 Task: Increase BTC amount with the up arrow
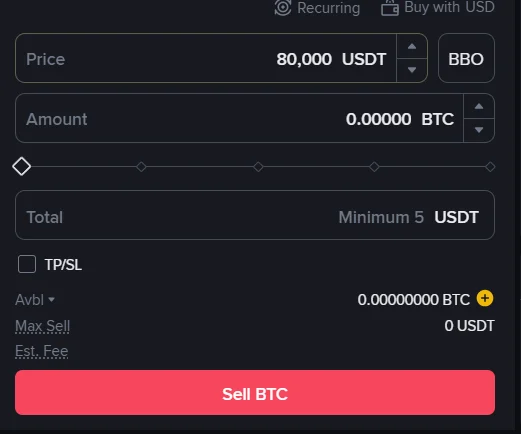[479, 106]
